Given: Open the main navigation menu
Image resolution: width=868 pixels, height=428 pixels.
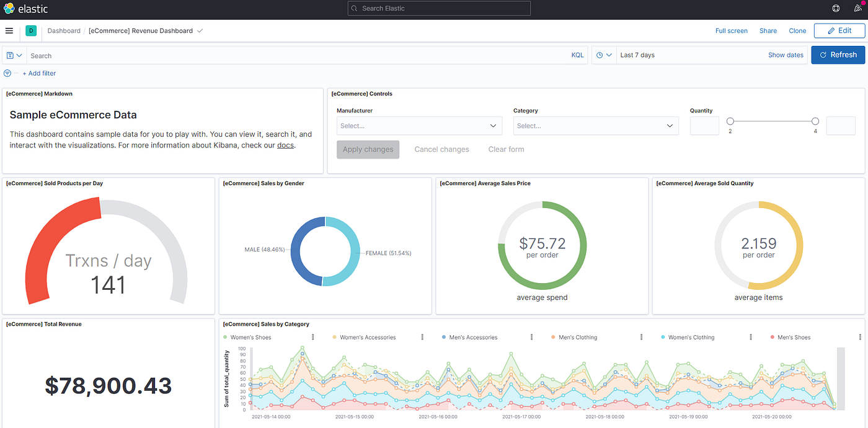Looking at the screenshot, I should click(9, 30).
